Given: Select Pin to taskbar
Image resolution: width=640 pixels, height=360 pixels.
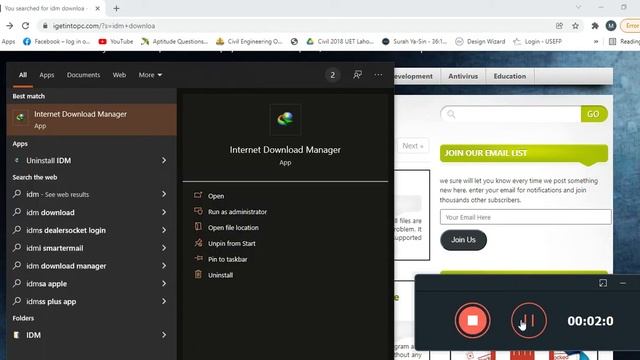Looking at the screenshot, I should pos(227,259).
